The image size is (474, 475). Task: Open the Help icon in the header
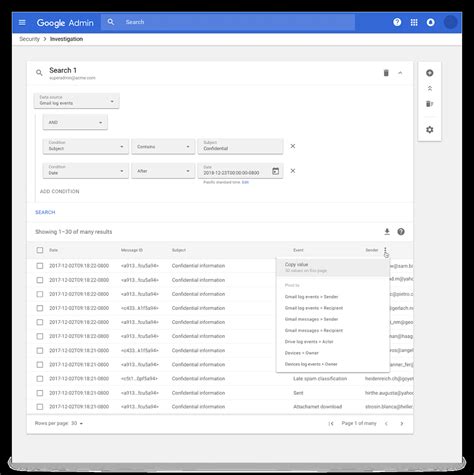click(x=397, y=22)
